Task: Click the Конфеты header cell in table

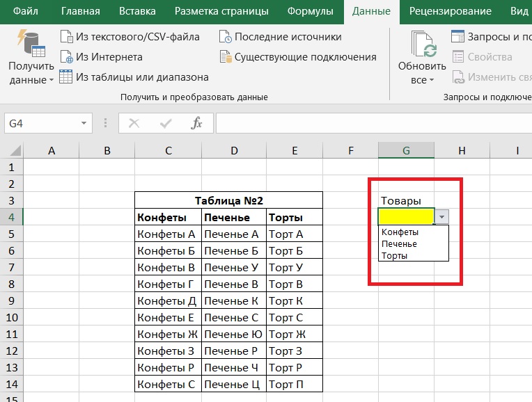Action: (169, 217)
